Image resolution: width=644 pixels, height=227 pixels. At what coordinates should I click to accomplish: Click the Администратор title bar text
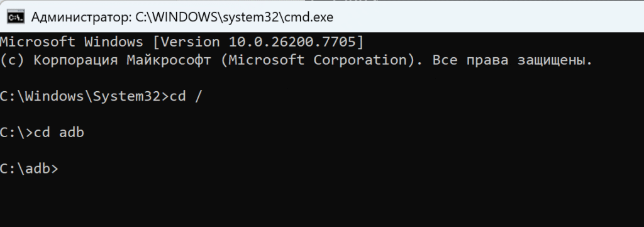pyautogui.click(x=81, y=17)
